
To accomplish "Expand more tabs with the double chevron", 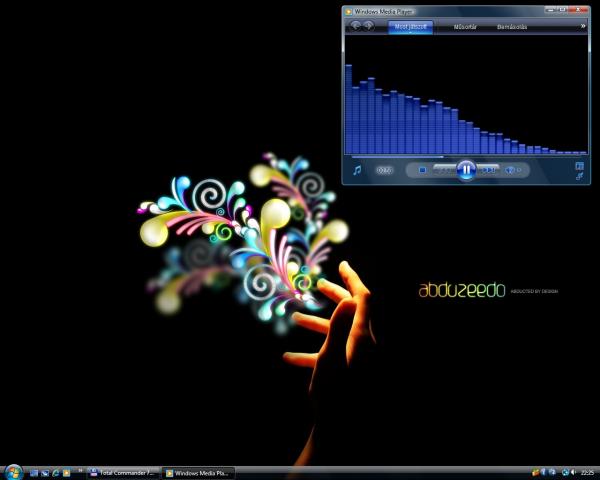I will [x=583, y=26].
